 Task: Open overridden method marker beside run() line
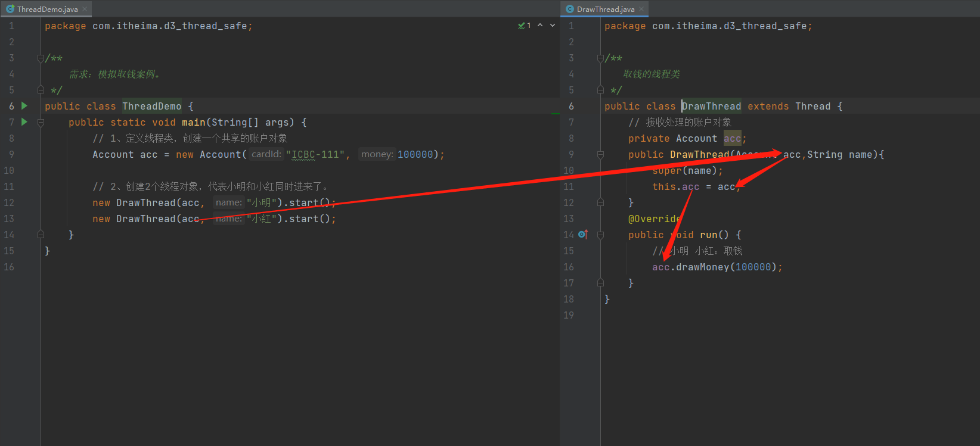pyautogui.click(x=583, y=235)
